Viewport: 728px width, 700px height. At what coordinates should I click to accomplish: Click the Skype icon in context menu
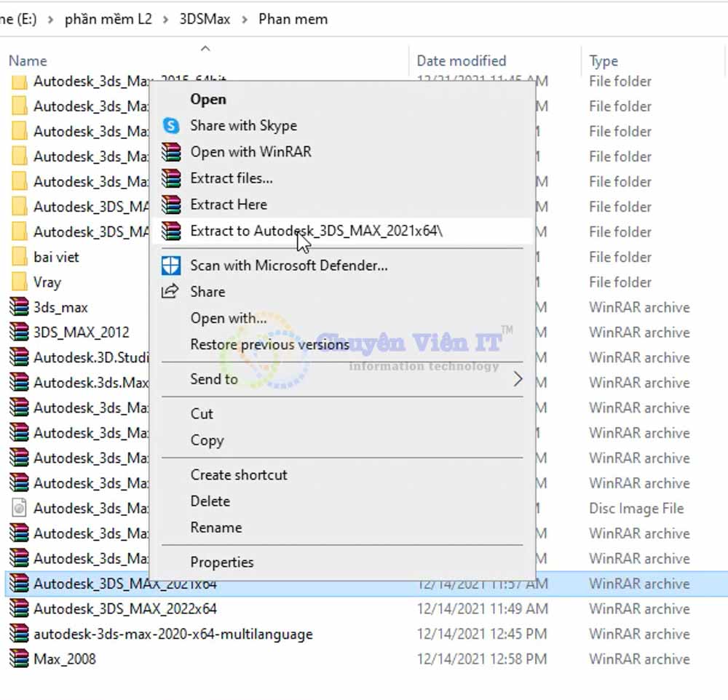170,126
